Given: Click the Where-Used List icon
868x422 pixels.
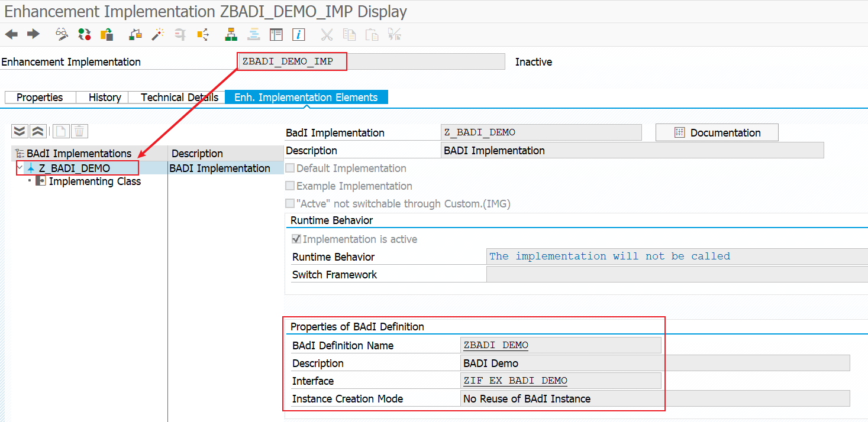Looking at the screenshot, I should (x=202, y=34).
